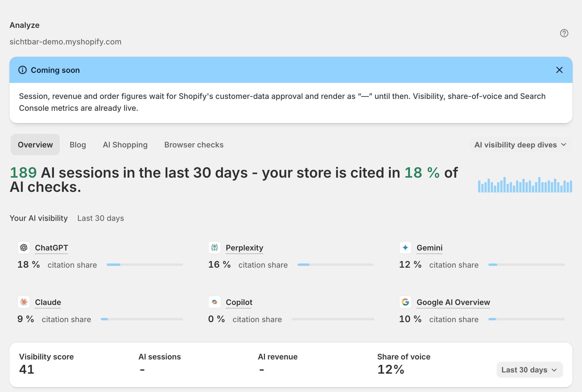
Task: Click the Gemini citation share progress bar
Action: [527, 265]
